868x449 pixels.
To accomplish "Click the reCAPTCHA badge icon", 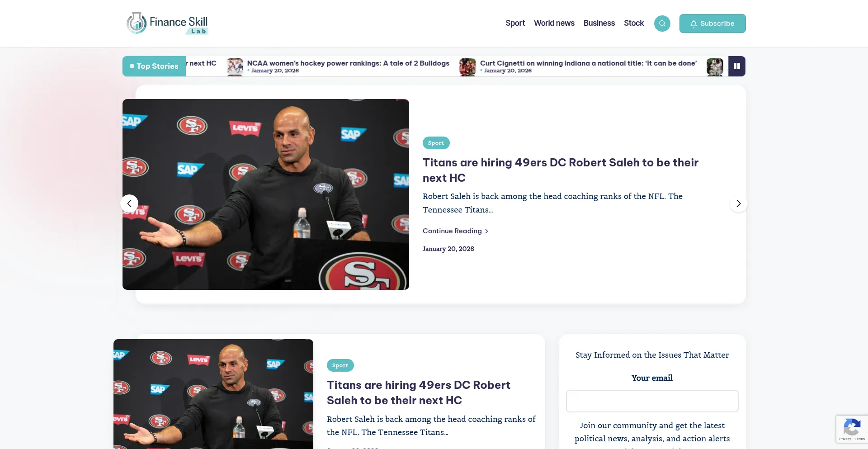I will point(852,428).
